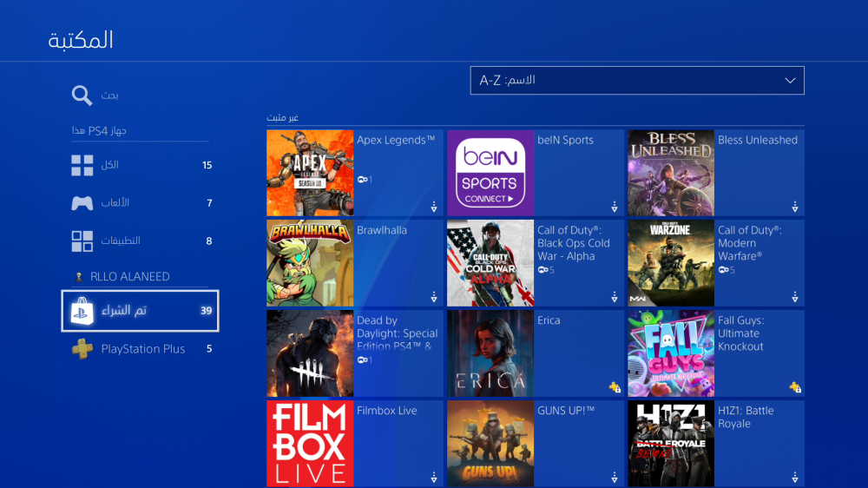The width and height of the screenshot is (868, 488).
Task: Click Call of Duty Modern Warfare title
Action: (x=750, y=243)
